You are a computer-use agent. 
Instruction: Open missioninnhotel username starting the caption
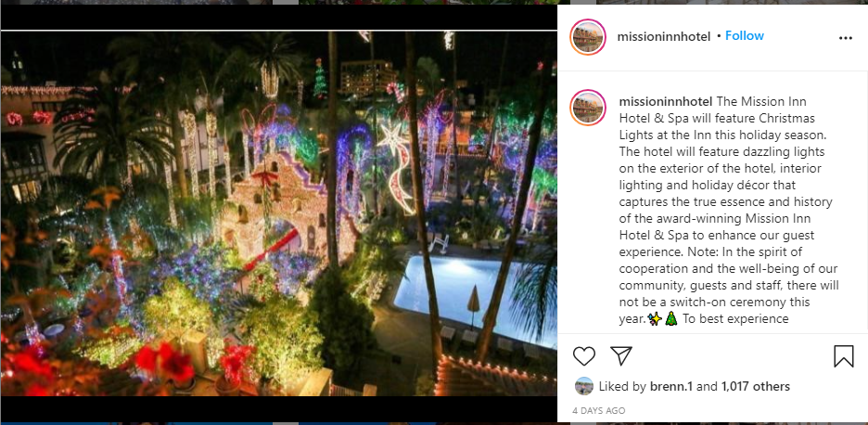pyautogui.click(x=666, y=102)
